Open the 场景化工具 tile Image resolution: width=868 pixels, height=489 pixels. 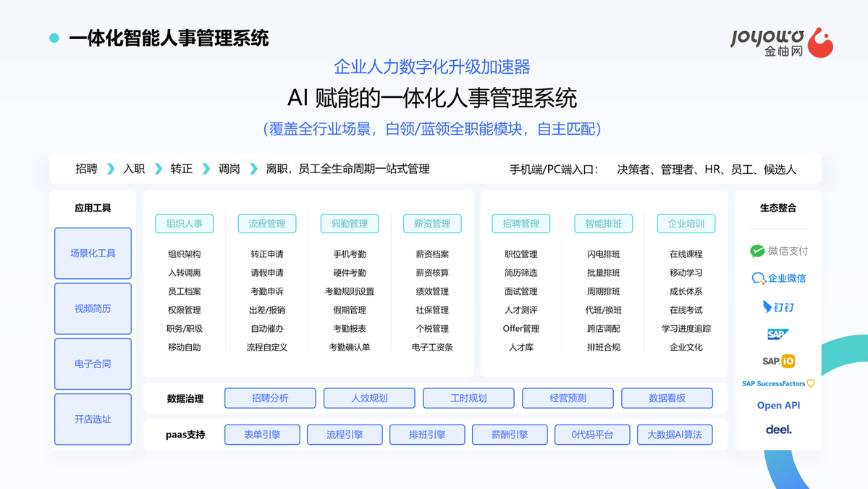coord(93,254)
